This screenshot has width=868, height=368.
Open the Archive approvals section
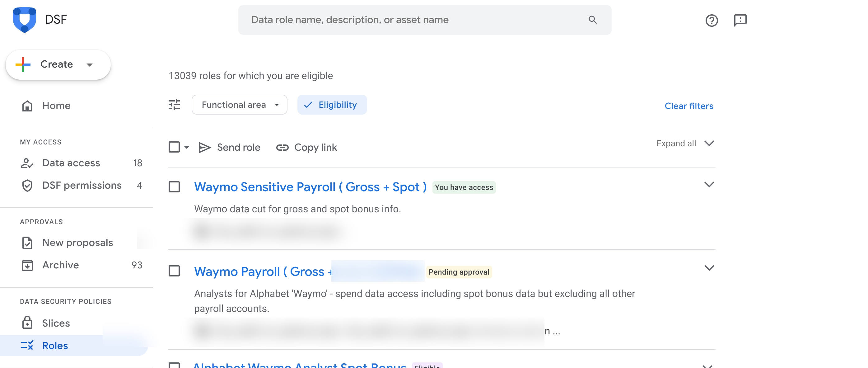pyautogui.click(x=61, y=265)
